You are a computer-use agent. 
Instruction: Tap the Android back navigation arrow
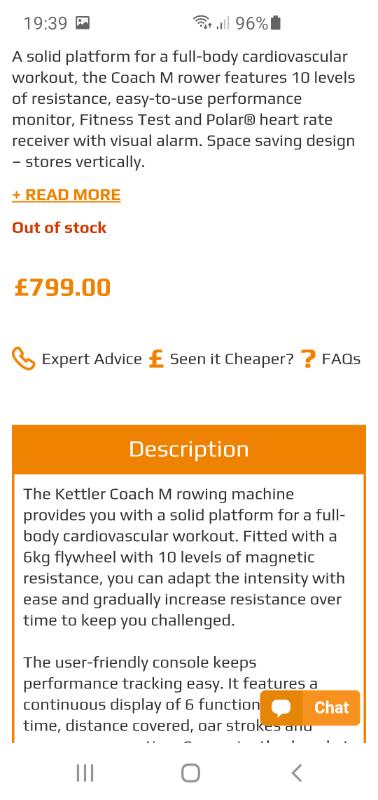coord(297,773)
